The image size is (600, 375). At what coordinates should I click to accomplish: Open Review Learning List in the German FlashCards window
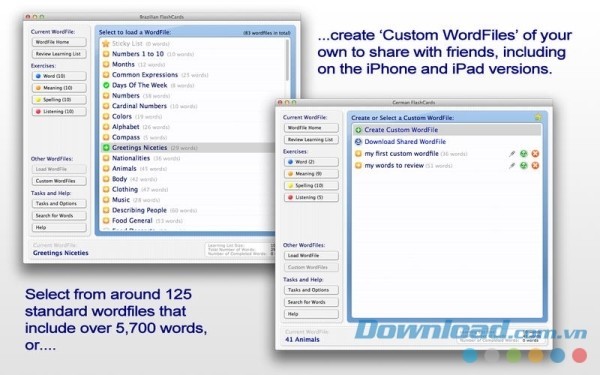pos(311,140)
